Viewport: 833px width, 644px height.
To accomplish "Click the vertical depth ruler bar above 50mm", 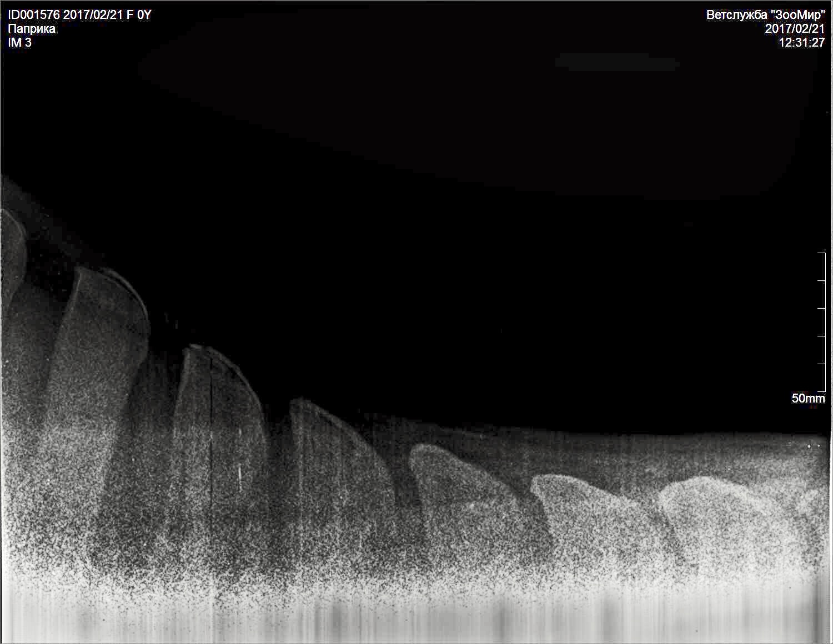I will pos(825,322).
